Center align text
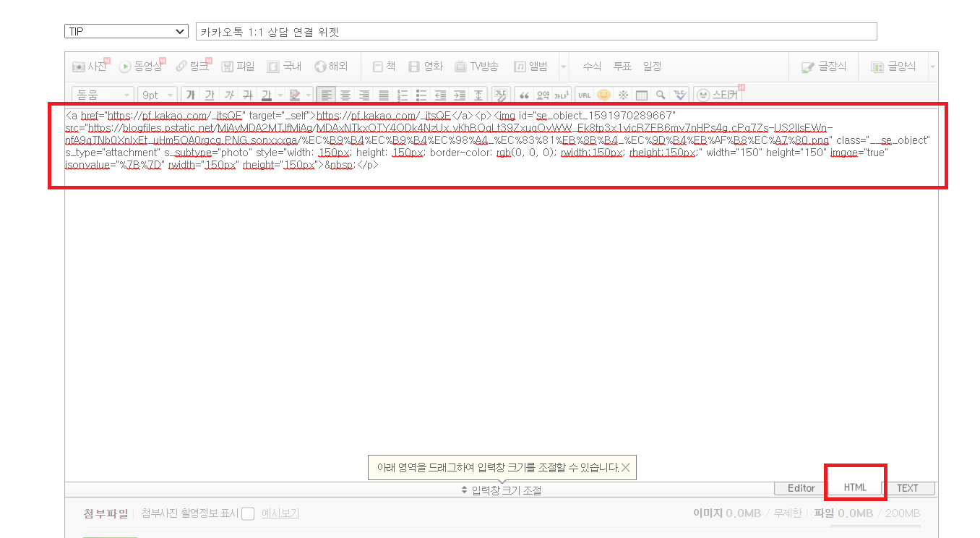Image resolution: width=980 pixels, height=538 pixels. (345, 95)
